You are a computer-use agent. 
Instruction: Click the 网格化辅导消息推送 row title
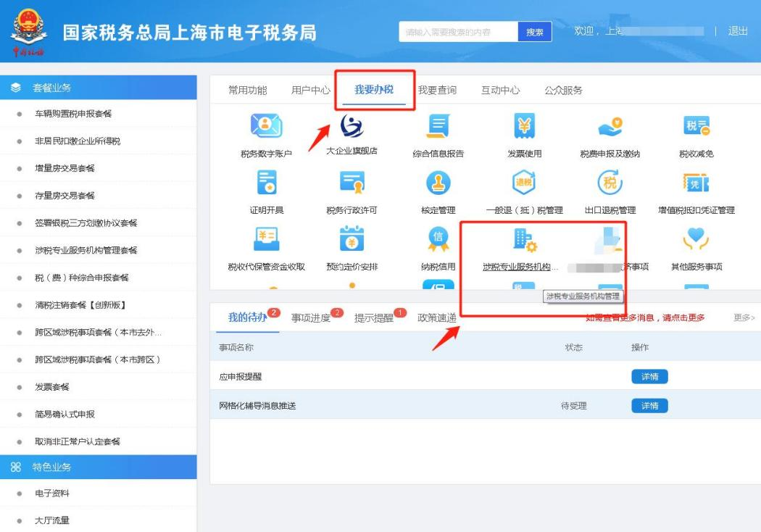tap(257, 406)
